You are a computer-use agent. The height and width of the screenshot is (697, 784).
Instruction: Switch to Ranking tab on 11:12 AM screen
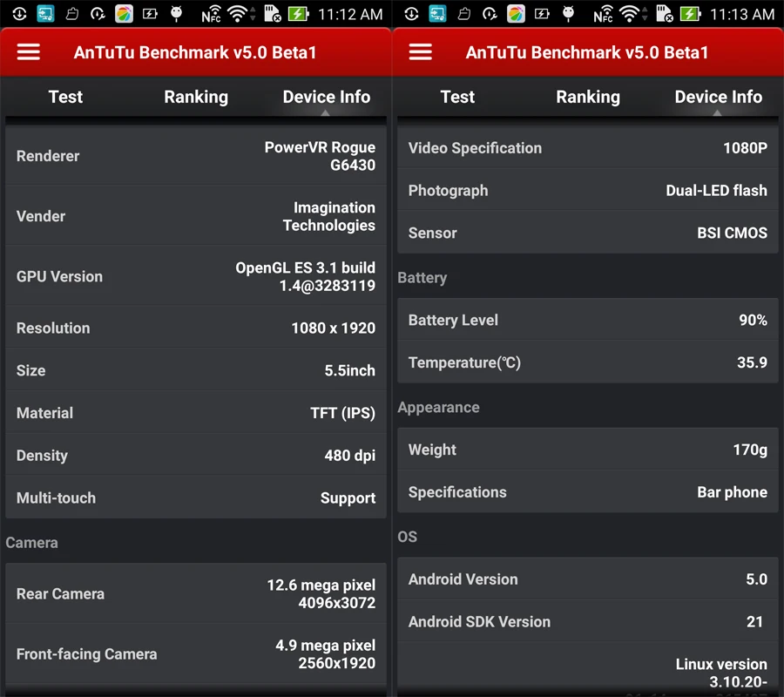pos(196,97)
